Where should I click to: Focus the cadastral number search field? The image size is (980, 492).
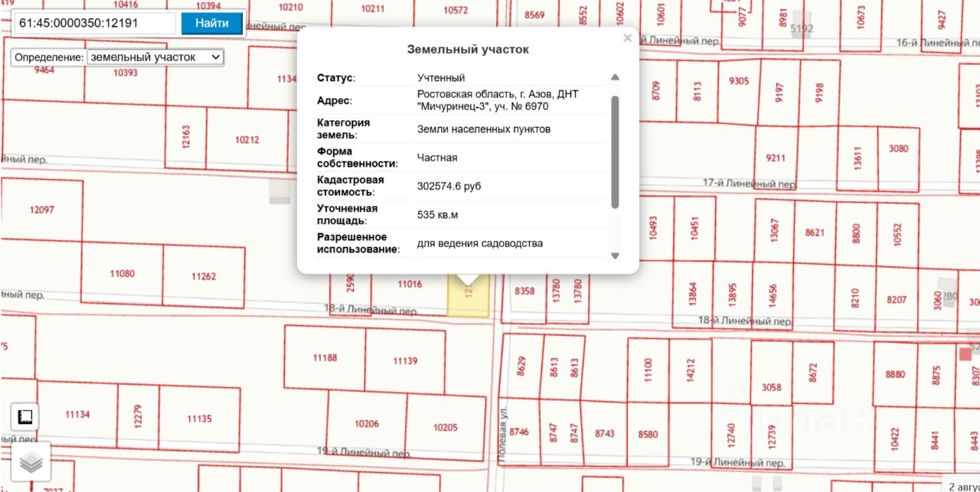click(95, 23)
